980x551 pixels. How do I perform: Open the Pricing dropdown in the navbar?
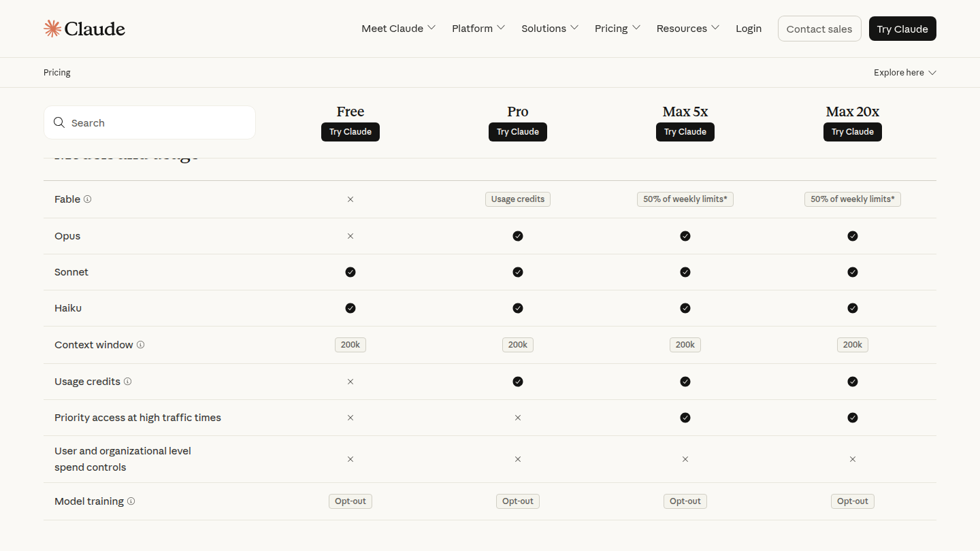tap(618, 29)
